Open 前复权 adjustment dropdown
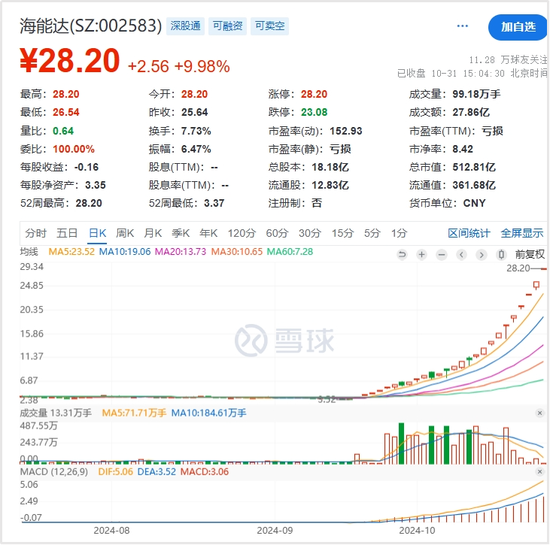Viewport: 550px width, 545px height. (530, 254)
